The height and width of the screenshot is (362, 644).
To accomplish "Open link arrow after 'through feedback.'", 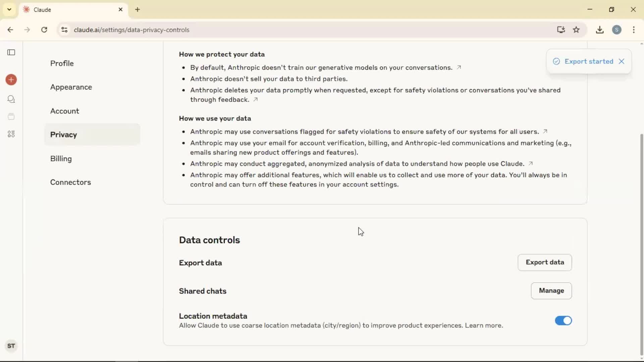I will pos(256,100).
